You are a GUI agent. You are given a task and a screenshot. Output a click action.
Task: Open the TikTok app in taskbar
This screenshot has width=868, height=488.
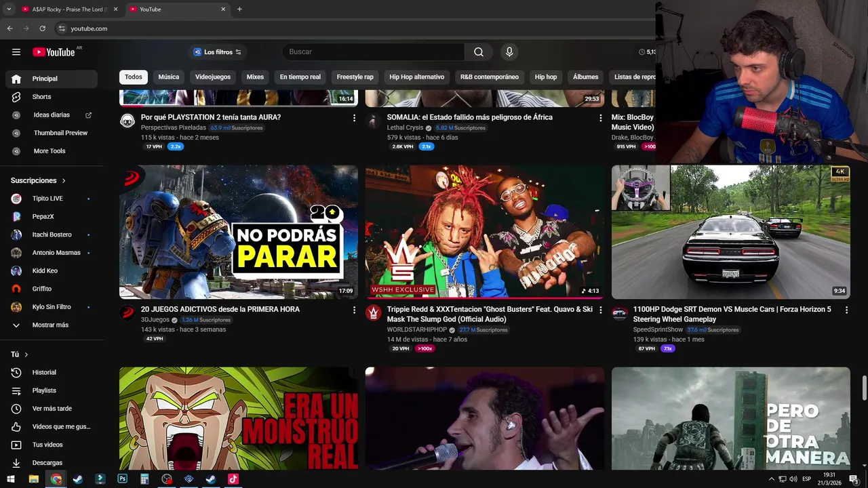(x=233, y=479)
